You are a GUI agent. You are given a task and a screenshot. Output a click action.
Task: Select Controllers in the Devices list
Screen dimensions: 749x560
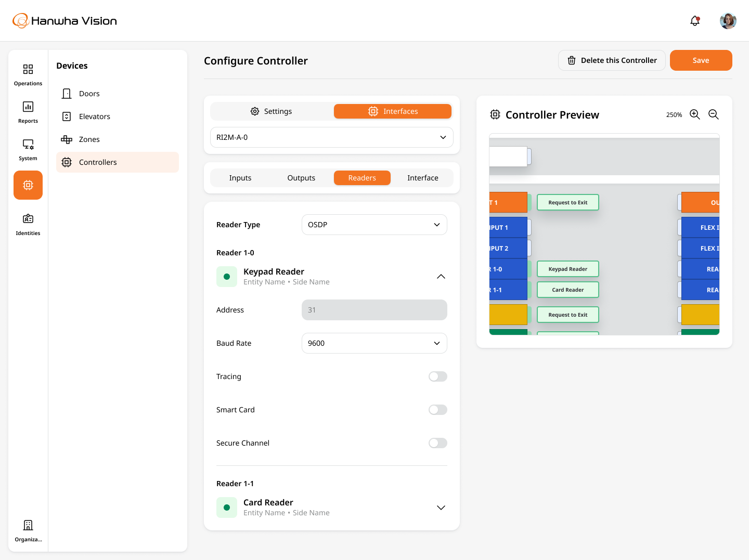(x=118, y=162)
